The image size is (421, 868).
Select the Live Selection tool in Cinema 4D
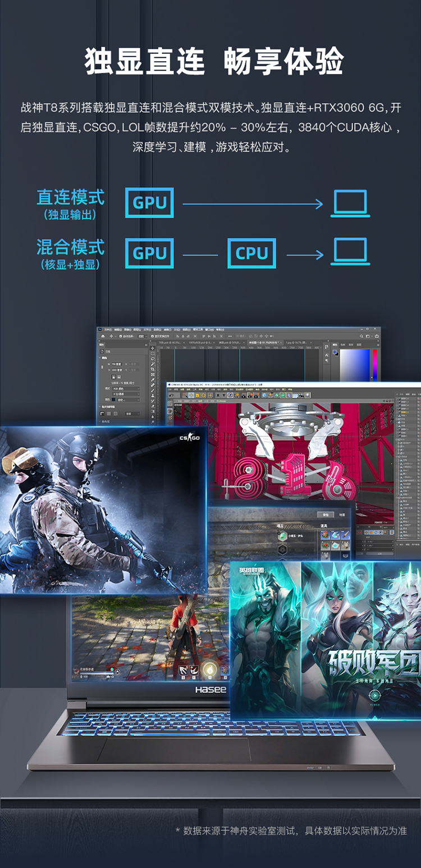(x=185, y=395)
